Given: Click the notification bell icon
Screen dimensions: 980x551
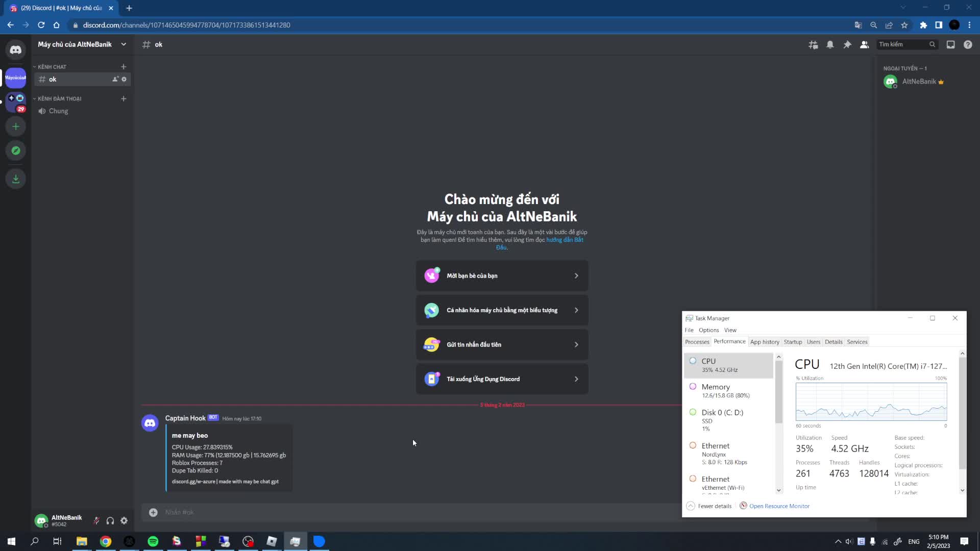Looking at the screenshot, I should tap(830, 45).
